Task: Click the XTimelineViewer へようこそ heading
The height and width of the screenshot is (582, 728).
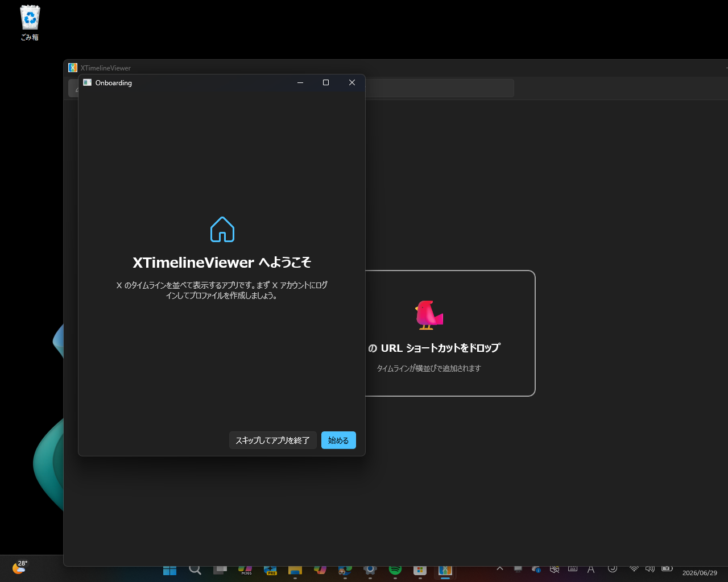Action: 222,263
